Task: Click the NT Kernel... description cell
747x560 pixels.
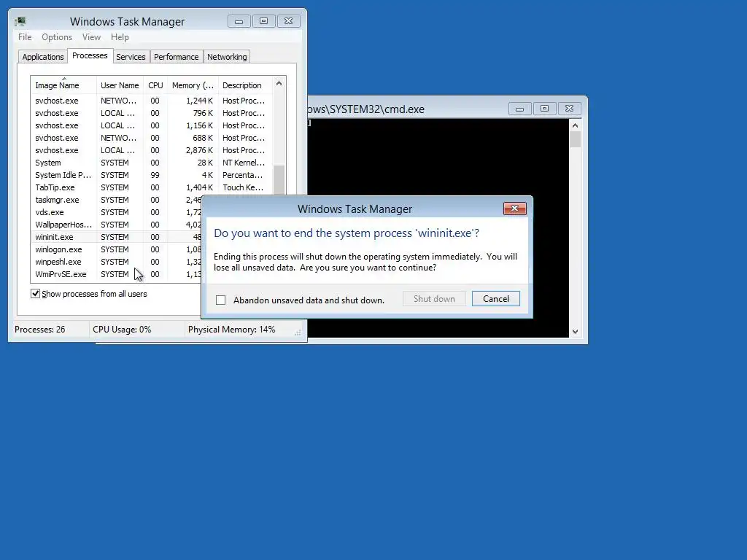Action: 244,163
